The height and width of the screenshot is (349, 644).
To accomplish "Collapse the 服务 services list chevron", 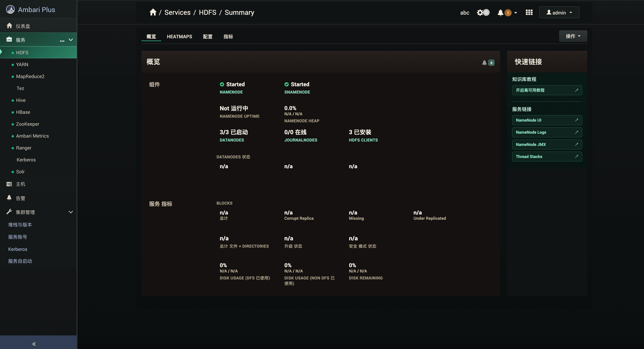I will [x=71, y=39].
